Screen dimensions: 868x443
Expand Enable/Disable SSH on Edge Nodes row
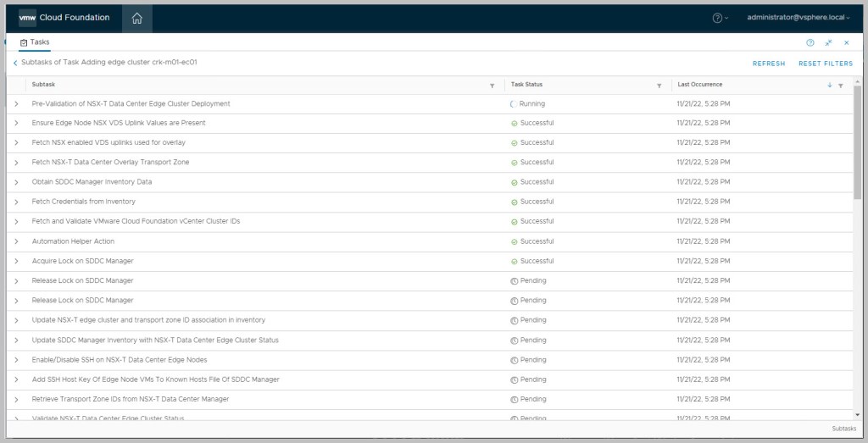[16, 360]
